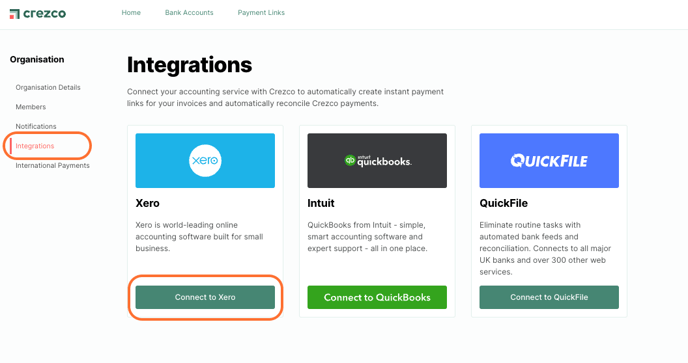Open International Payments sidebar link
Viewport: 688px width, 363px height.
53,165
